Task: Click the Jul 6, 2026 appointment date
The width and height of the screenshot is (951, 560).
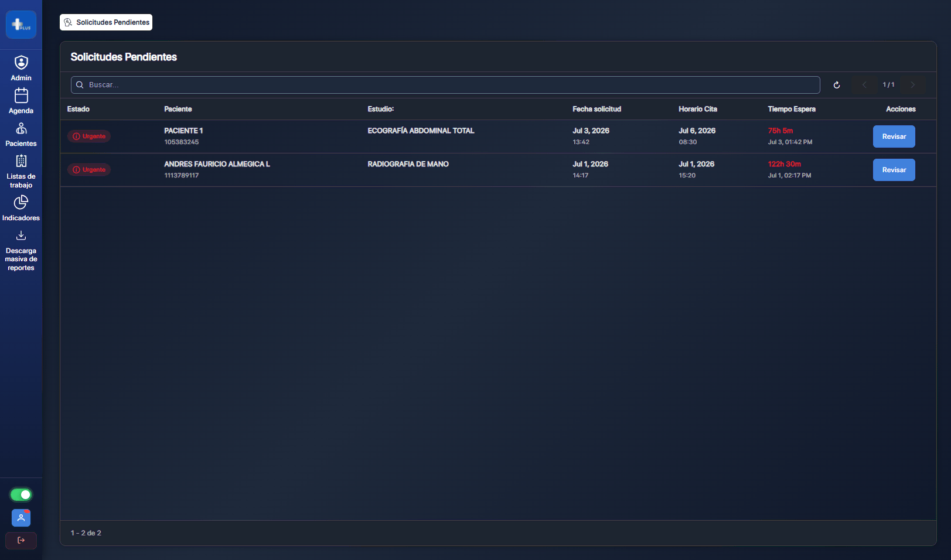Action: [x=697, y=131]
